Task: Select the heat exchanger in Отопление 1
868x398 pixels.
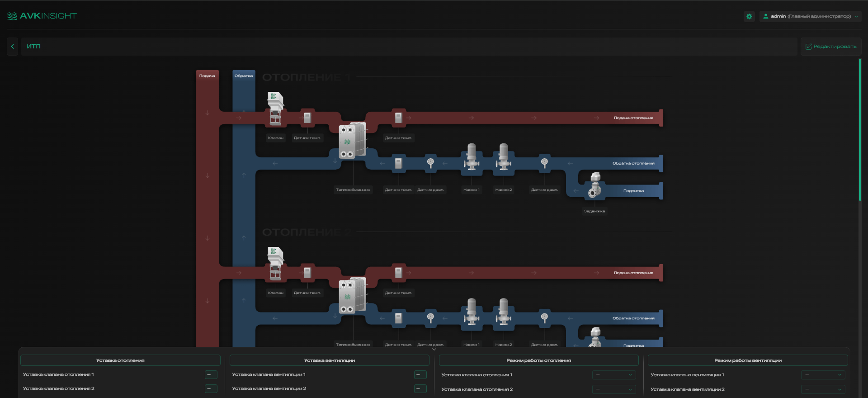Action: click(x=353, y=140)
